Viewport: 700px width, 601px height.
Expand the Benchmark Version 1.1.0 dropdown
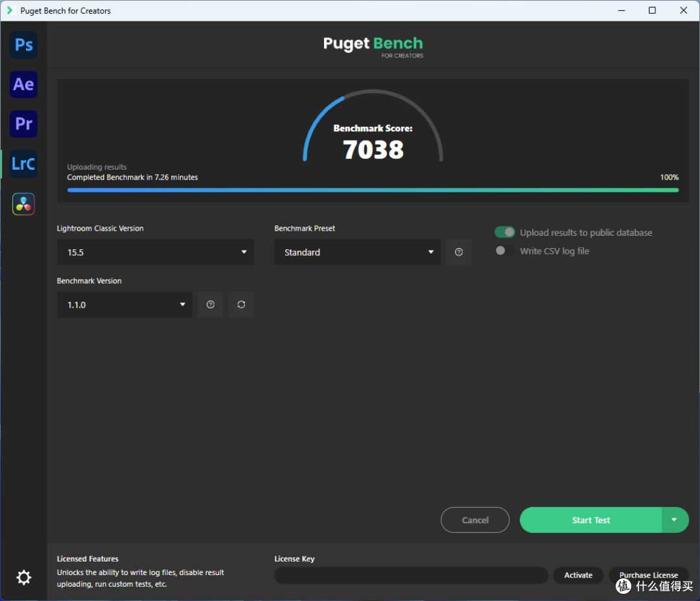pyautogui.click(x=124, y=305)
